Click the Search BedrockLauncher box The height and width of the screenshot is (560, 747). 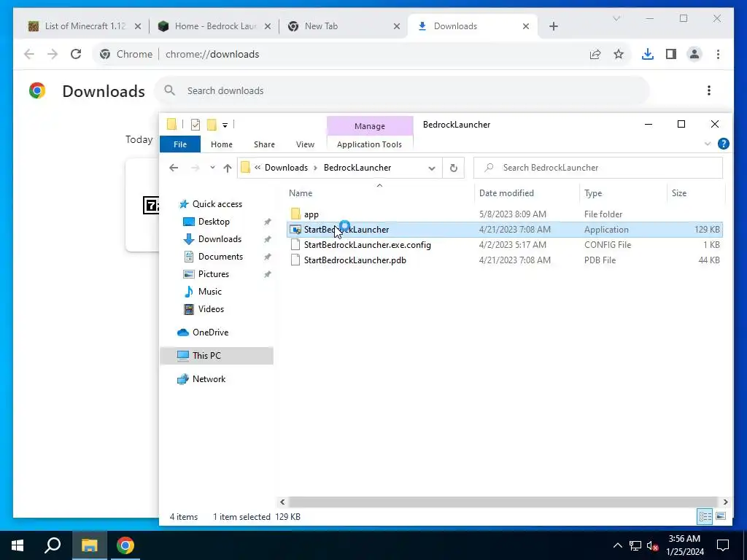pos(598,168)
